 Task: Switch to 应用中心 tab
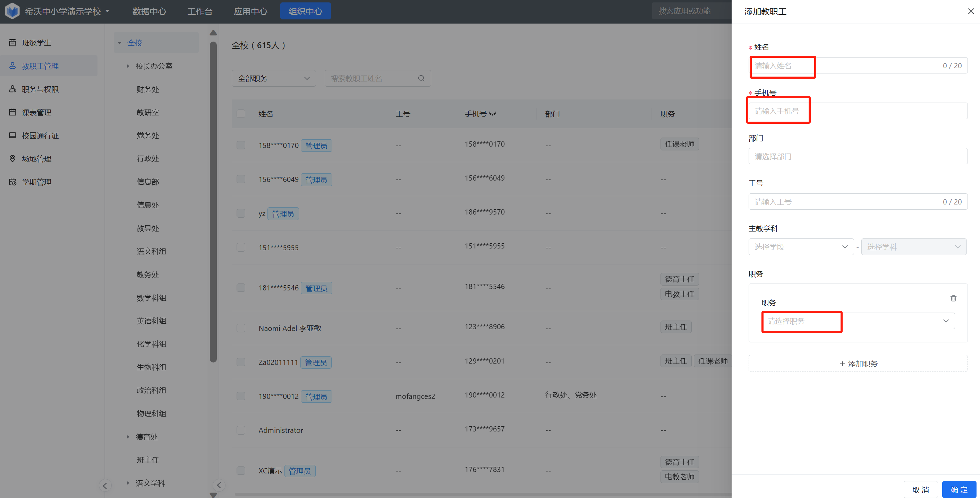[x=250, y=11]
